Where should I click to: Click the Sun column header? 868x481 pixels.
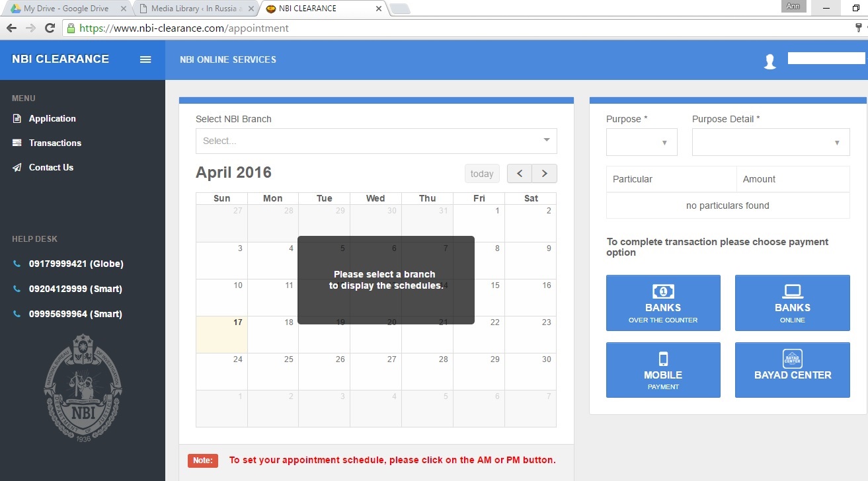222,198
